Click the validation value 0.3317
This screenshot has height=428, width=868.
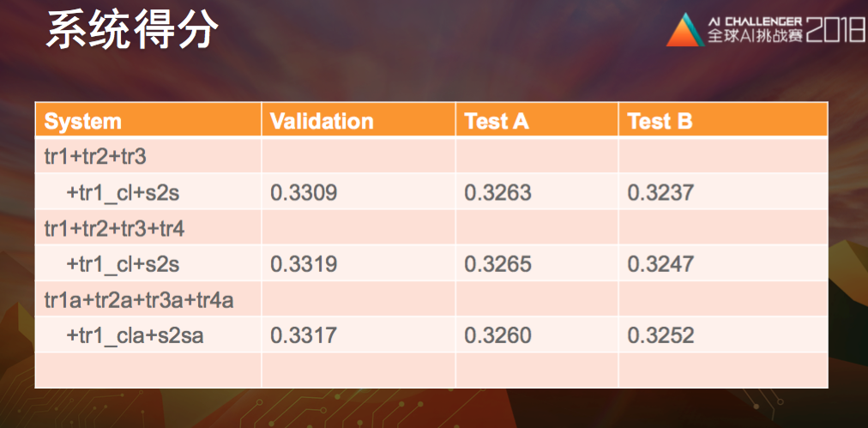click(x=304, y=336)
